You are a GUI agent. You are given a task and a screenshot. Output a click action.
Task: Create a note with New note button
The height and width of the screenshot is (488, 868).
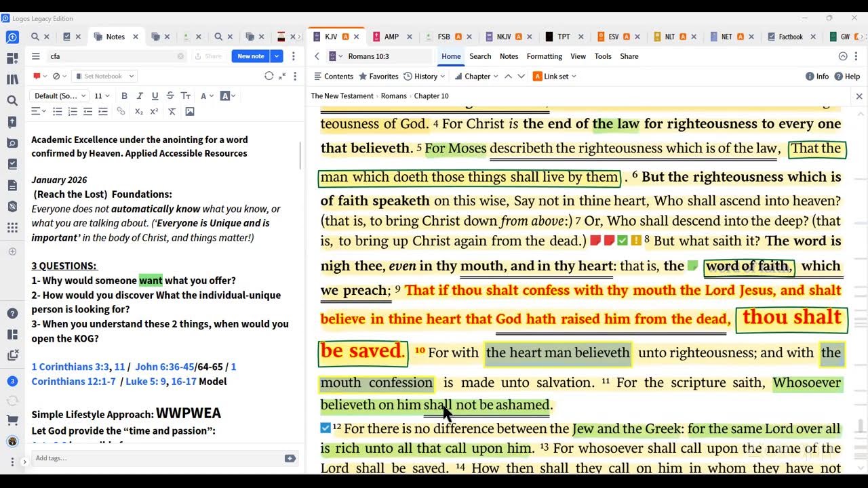251,56
